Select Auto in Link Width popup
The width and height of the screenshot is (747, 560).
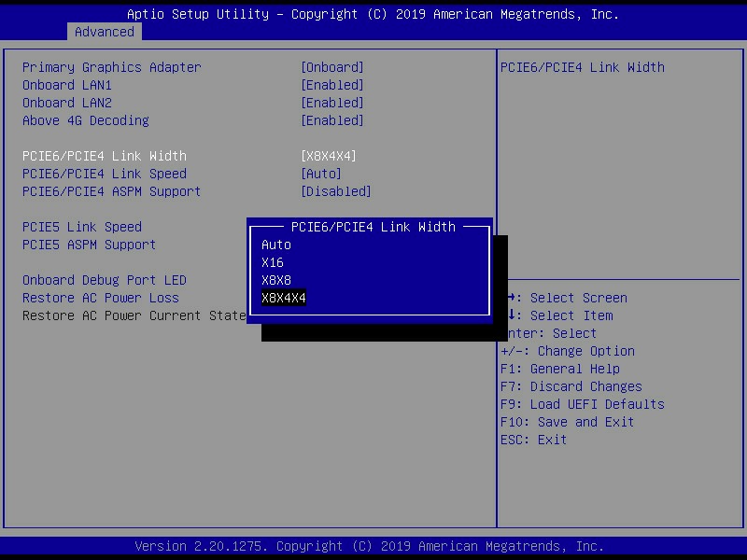coord(276,245)
